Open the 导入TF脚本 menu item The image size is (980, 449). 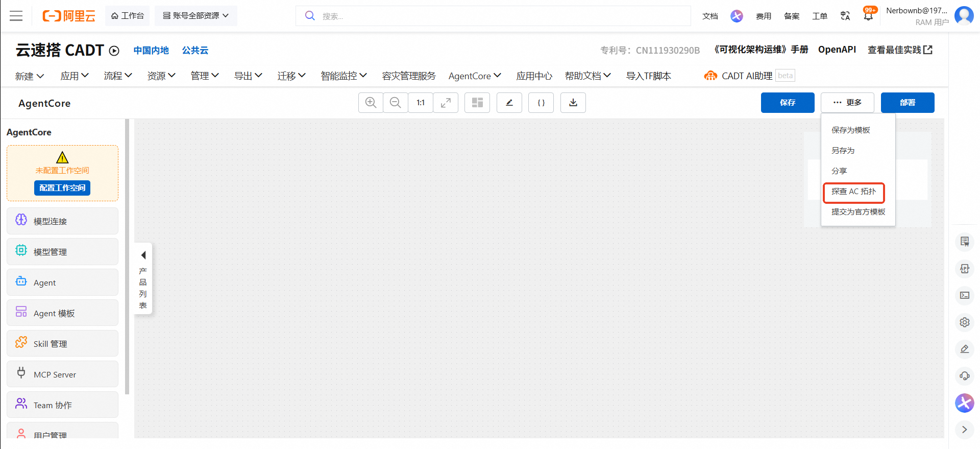[649, 76]
